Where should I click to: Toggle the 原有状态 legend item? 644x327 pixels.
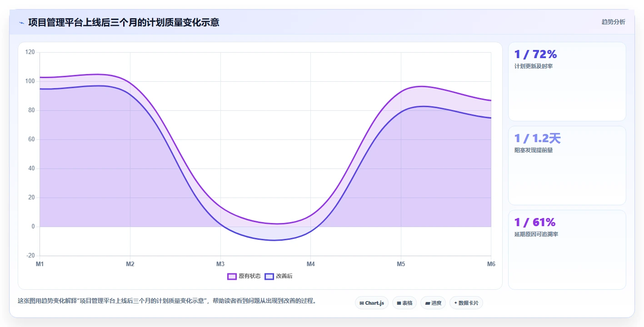(244, 276)
